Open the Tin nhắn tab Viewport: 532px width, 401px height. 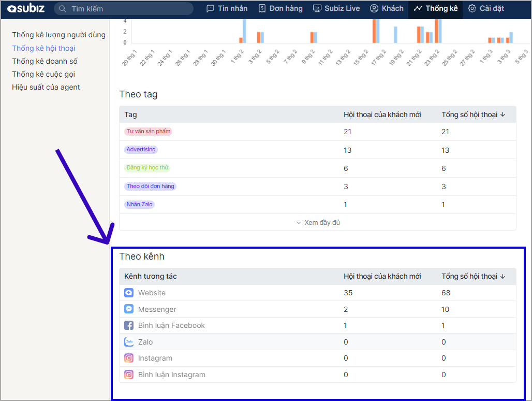tap(227, 9)
